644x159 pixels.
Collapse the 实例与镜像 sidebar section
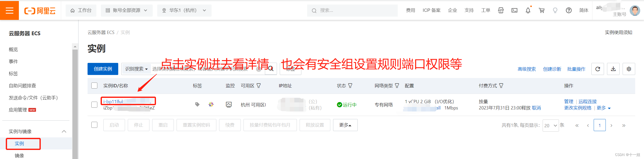[64, 131]
